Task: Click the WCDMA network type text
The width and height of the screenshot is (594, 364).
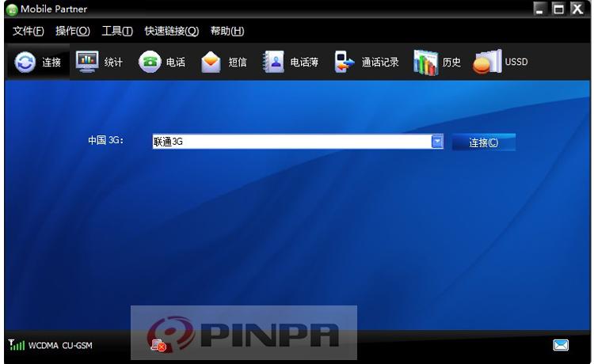Action: click(x=44, y=346)
